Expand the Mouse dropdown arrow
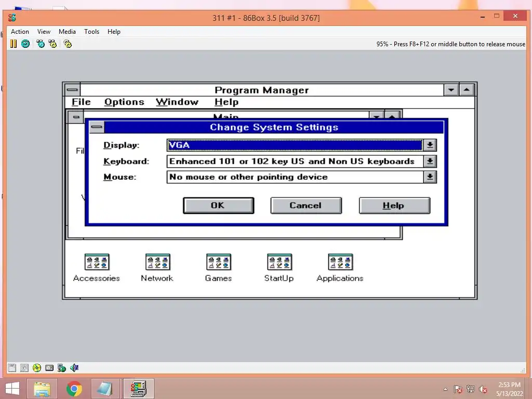532x399 pixels. point(430,177)
